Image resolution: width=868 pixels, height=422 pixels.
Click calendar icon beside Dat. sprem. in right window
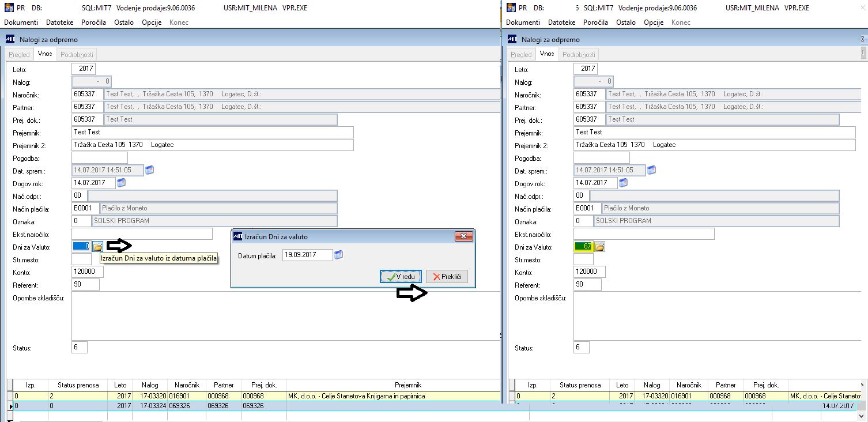652,170
